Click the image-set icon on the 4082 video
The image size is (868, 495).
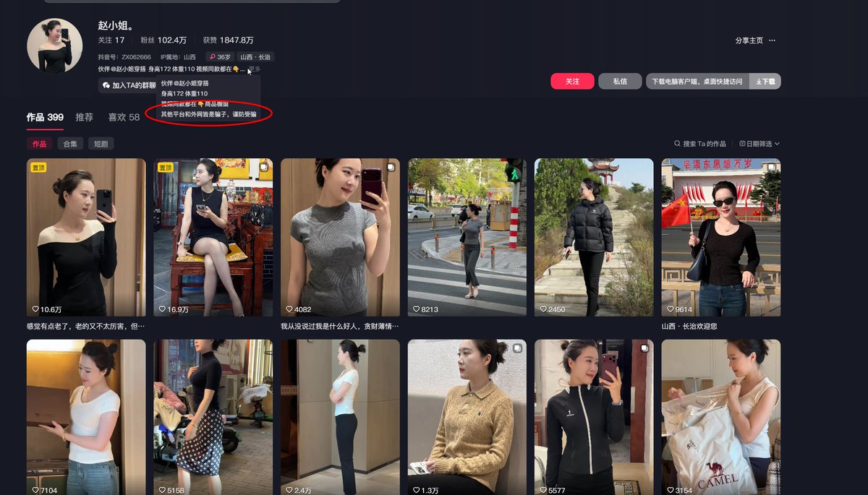[390, 167]
